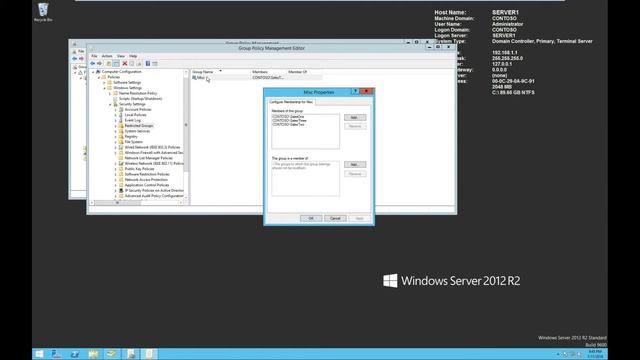Open File Explorer from the taskbar
Viewport: 640px width, 360px height.
tap(93, 354)
